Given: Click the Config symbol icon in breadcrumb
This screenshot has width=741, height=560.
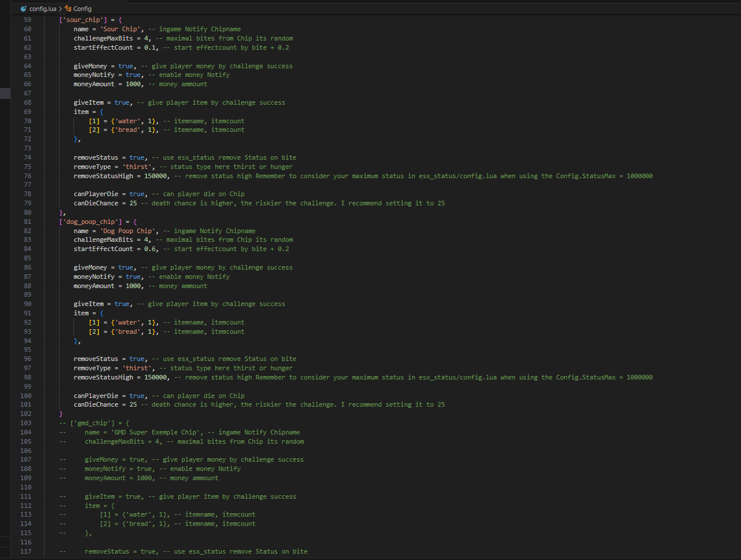Looking at the screenshot, I should [x=68, y=9].
